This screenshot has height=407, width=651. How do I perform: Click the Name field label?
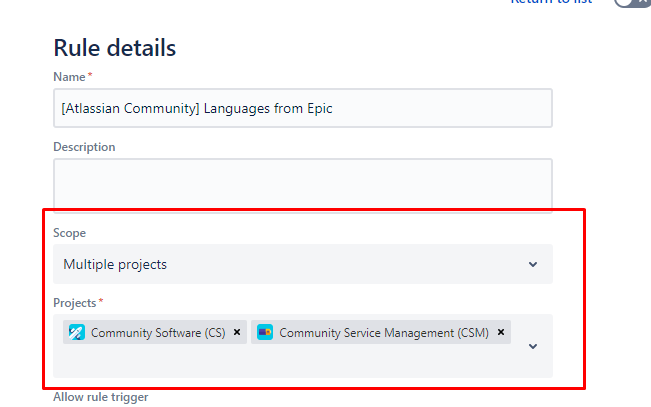pos(69,77)
